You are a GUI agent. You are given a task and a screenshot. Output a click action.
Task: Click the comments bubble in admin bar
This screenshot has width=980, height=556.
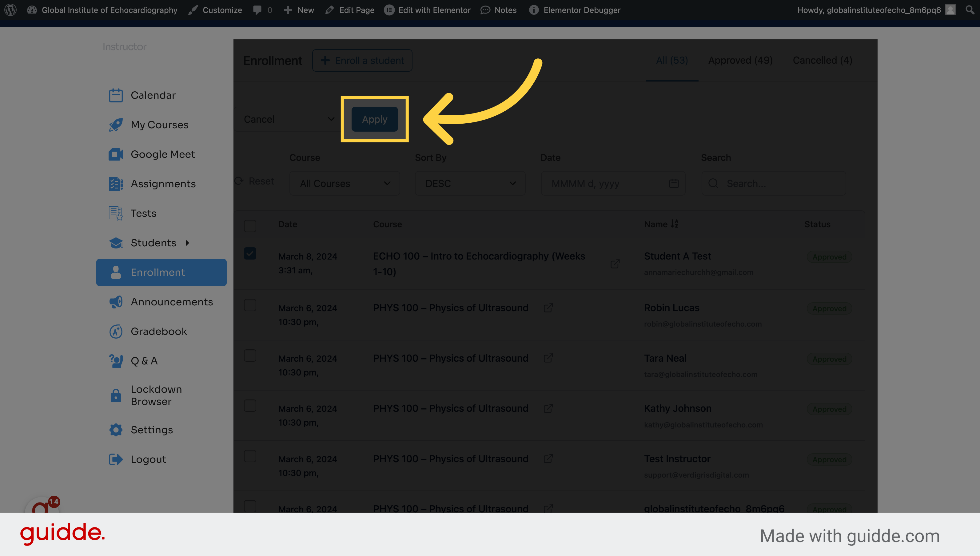[257, 10]
